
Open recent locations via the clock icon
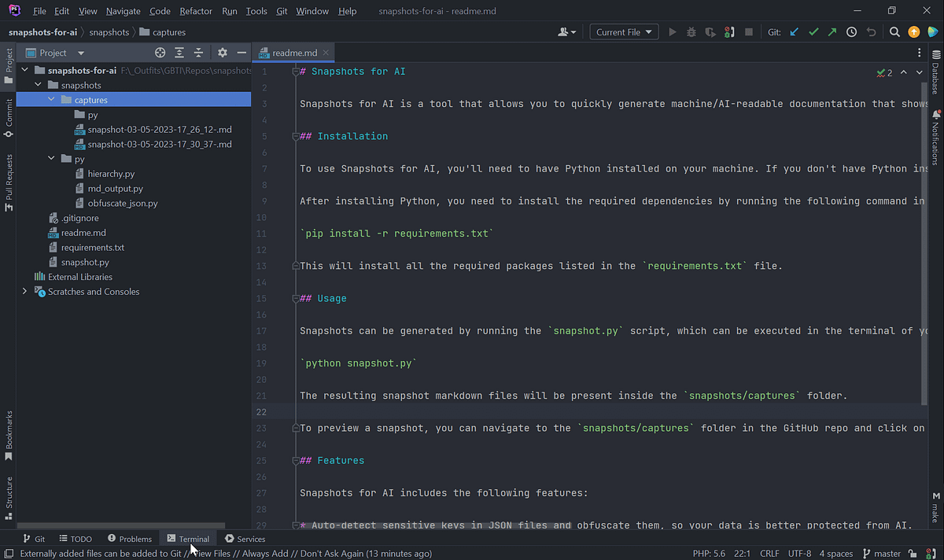coord(852,31)
